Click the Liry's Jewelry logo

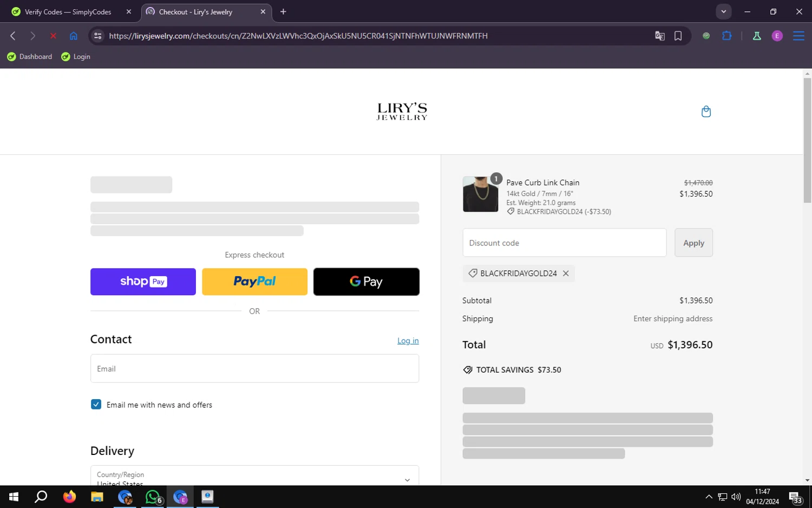click(402, 112)
